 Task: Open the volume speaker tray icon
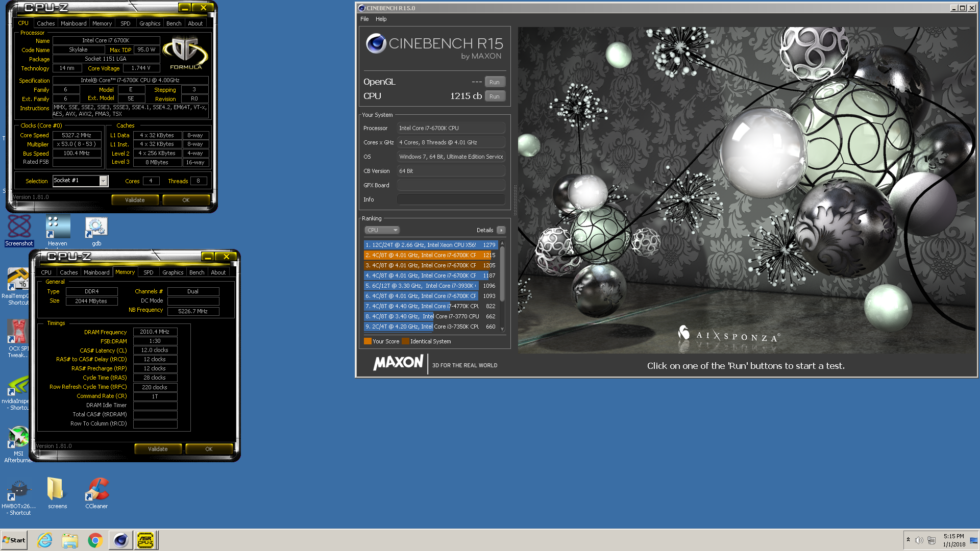[919, 540]
